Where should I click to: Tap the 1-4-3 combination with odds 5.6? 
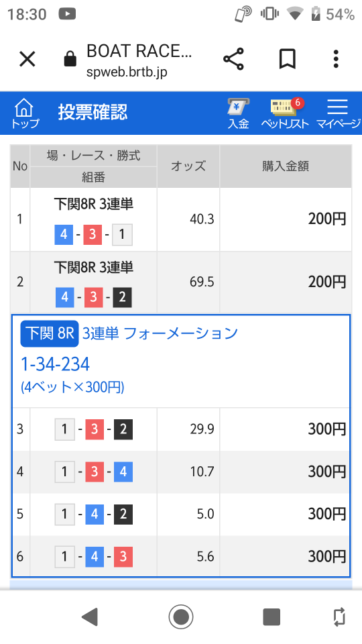click(x=181, y=556)
